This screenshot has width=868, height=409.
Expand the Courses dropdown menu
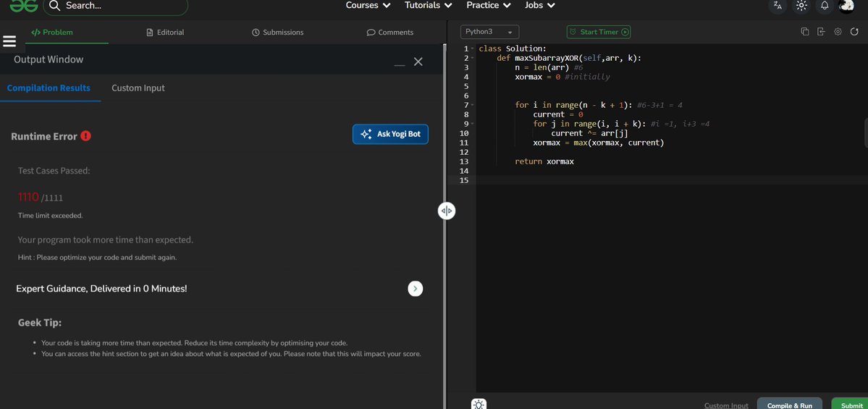(368, 6)
